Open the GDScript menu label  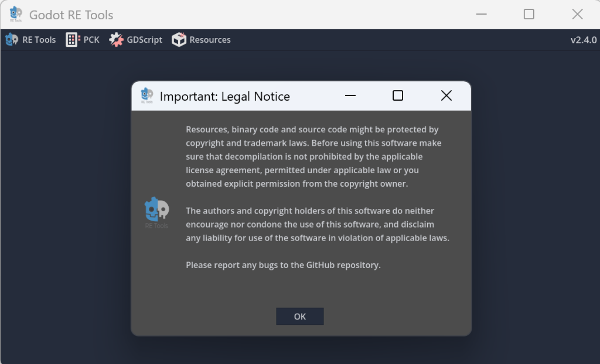tap(145, 40)
